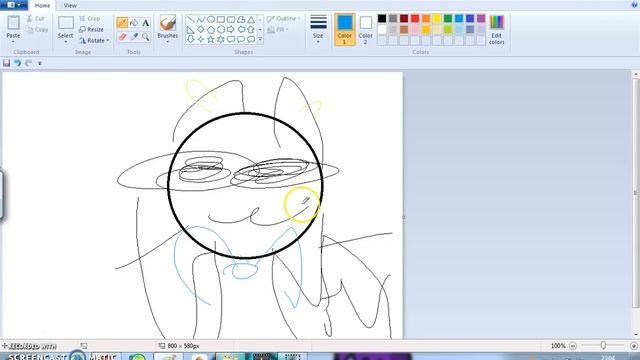640x360 pixels.
Task: Choose the Curve shape
Action: 200,20
